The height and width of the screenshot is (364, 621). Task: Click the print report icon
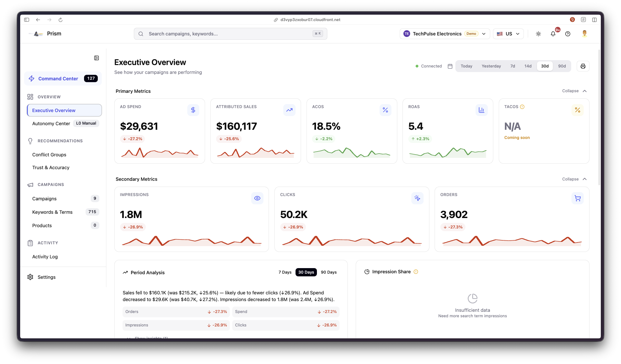(583, 66)
